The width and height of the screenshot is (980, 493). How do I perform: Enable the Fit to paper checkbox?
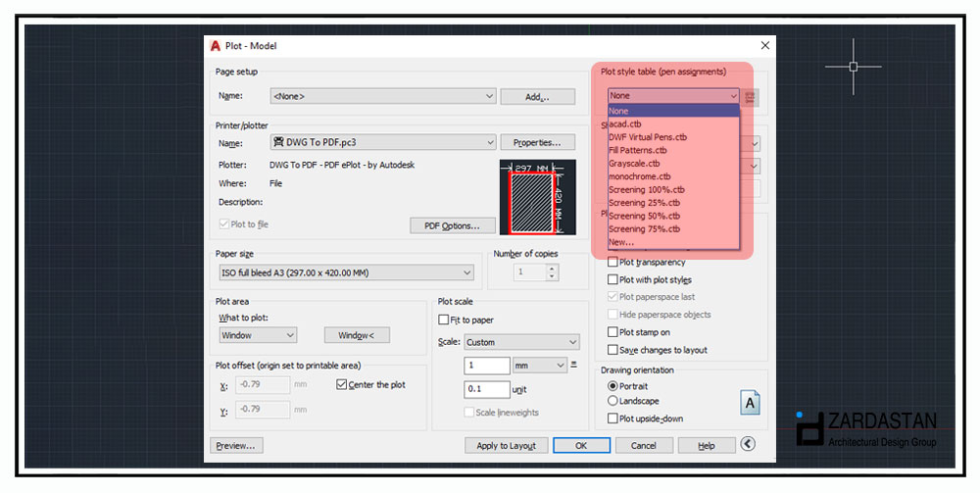(444, 320)
